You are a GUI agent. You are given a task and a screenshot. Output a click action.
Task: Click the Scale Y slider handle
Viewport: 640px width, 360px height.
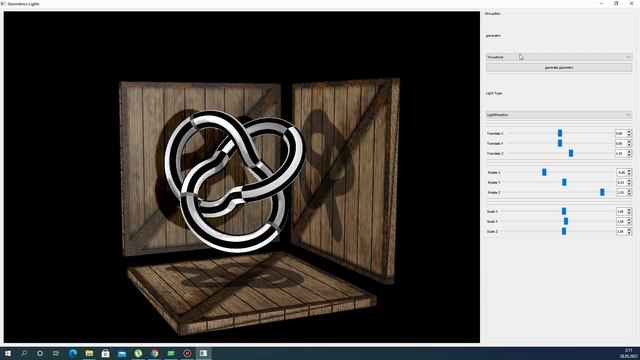[566, 221]
